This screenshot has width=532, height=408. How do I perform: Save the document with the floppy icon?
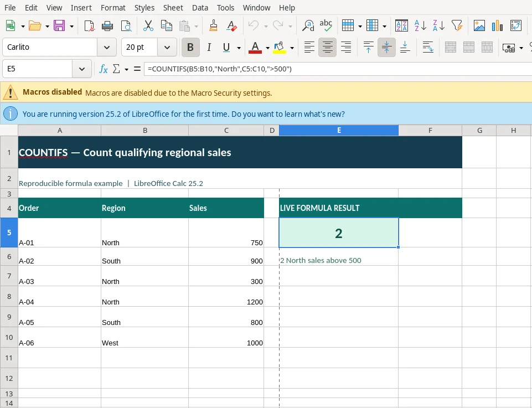point(59,26)
